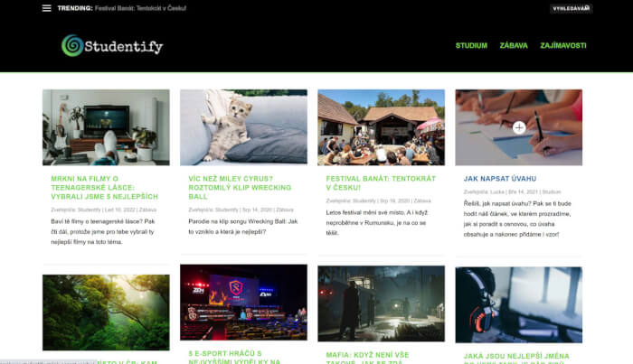
Task: Click the festival crowd thumbnail
Action: [381, 127]
